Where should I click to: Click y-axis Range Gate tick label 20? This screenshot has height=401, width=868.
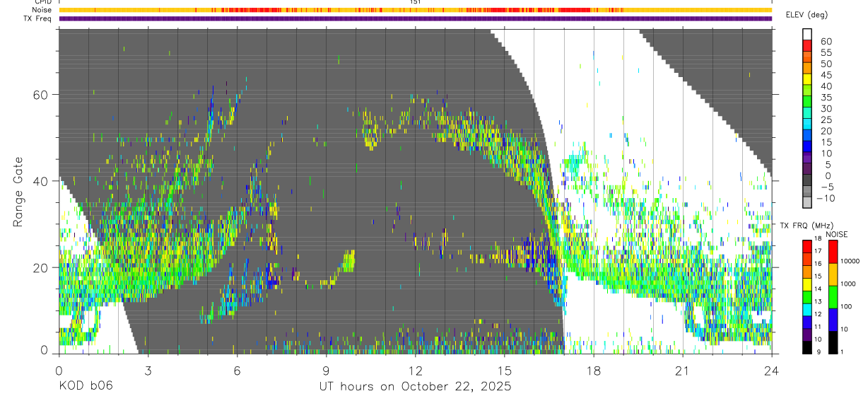tap(40, 267)
